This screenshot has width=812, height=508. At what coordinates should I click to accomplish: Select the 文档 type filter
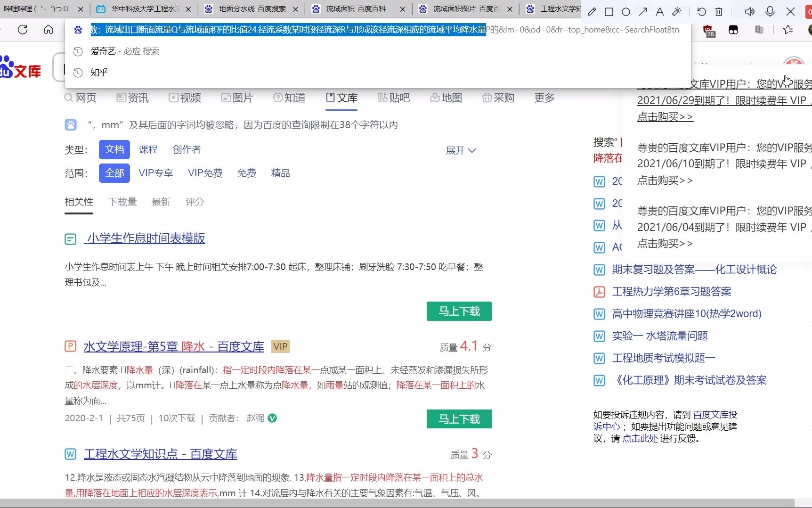114,149
